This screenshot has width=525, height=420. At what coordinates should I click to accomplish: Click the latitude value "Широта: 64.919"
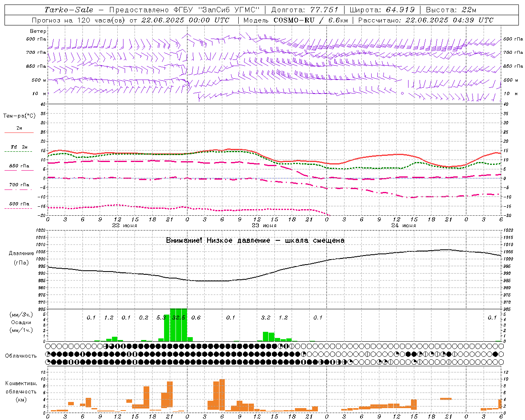pyautogui.click(x=382, y=10)
